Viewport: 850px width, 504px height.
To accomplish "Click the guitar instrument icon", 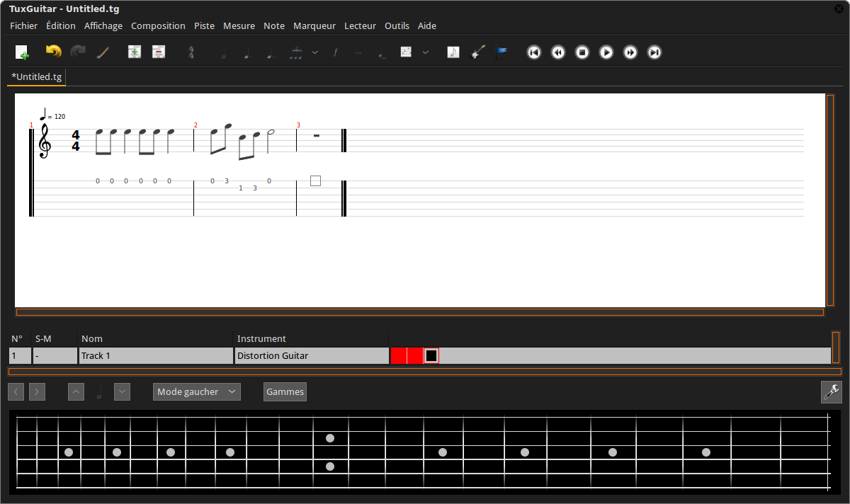I will [477, 52].
